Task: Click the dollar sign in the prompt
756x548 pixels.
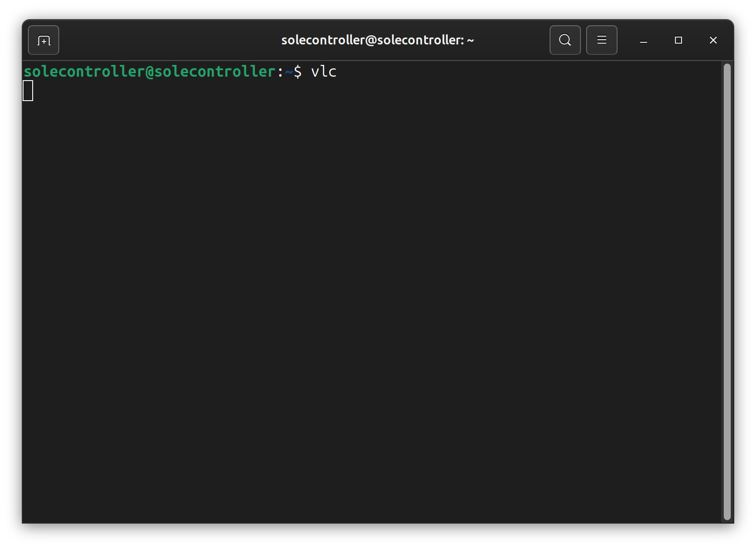Action: [x=298, y=71]
